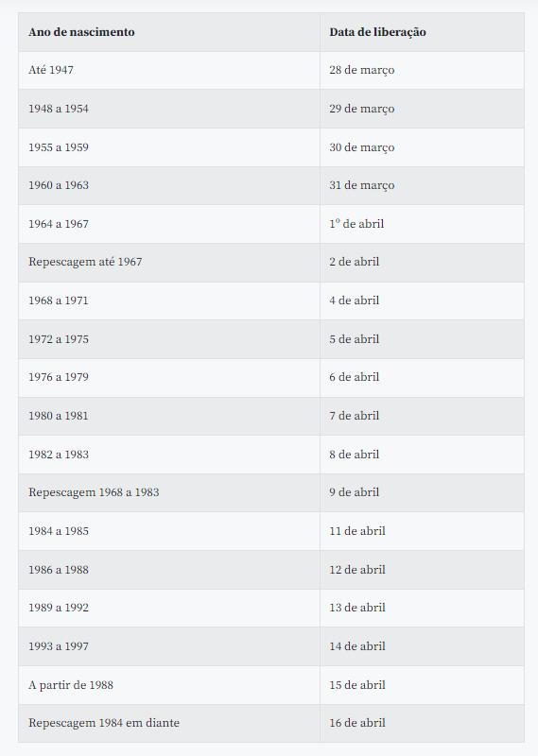Click the '1948 a 1954' row

tap(271, 109)
